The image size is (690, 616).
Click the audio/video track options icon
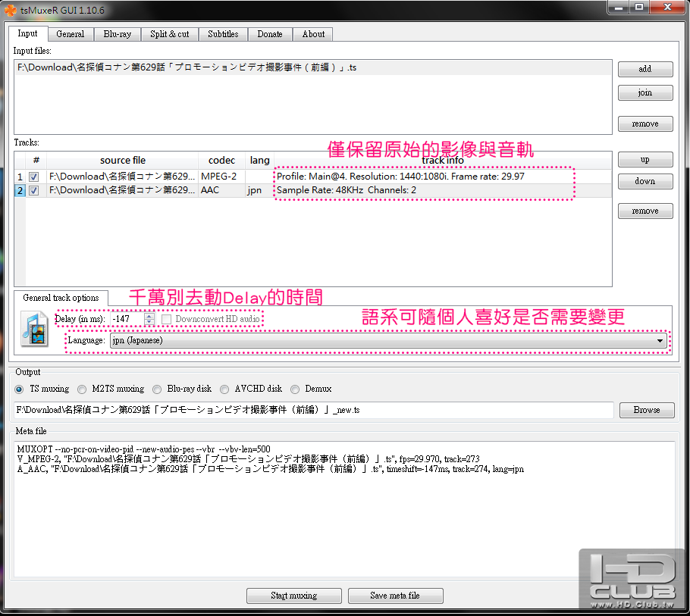35,329
